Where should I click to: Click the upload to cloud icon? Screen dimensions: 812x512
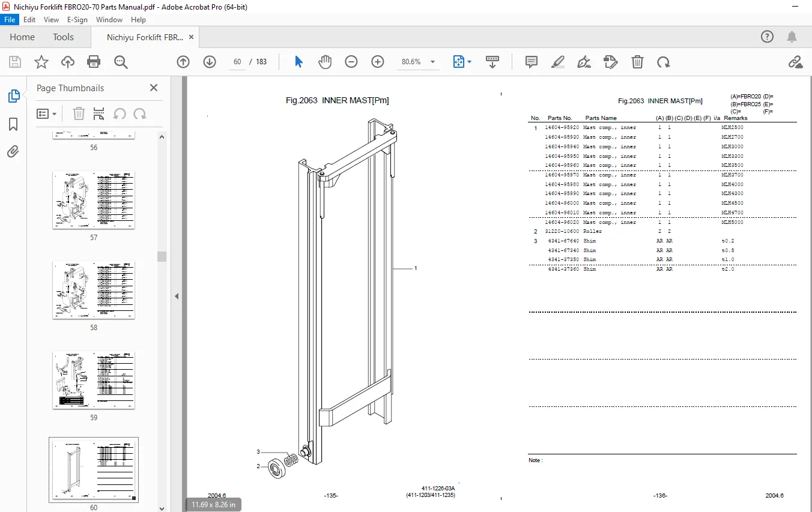point(68,62)
